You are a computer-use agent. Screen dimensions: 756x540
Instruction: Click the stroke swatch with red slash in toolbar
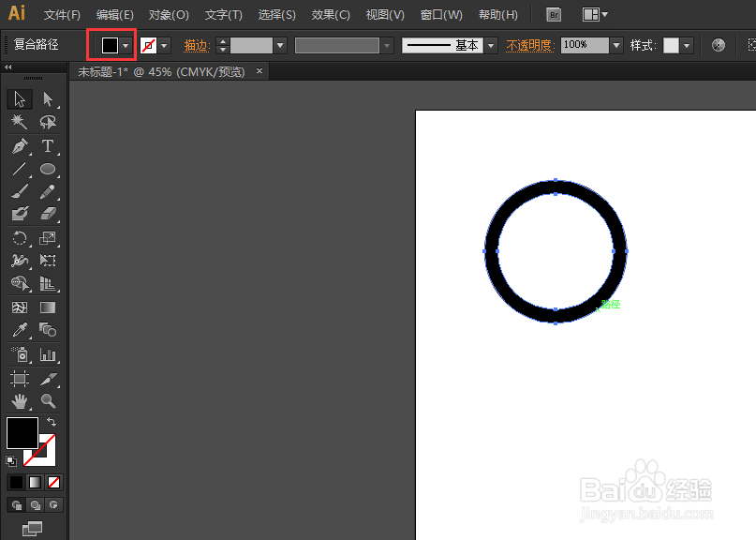click(x=46, y=456)
